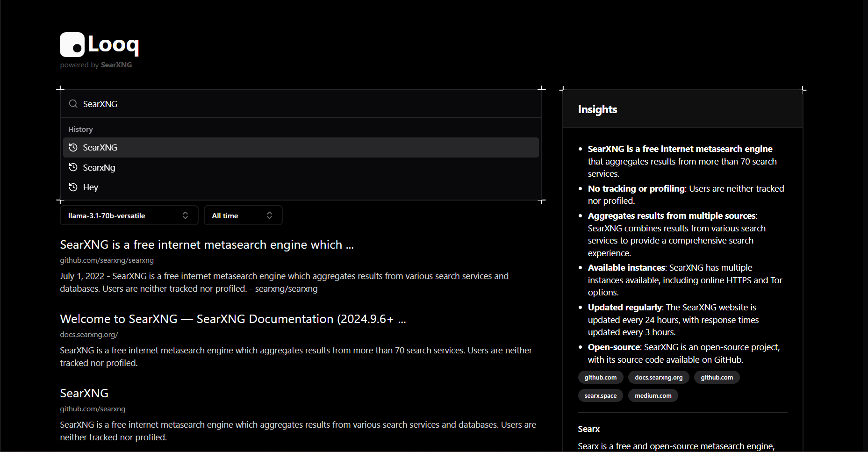
Task: Click history clock icon beside Hey
Action: (x=73, y=187)
